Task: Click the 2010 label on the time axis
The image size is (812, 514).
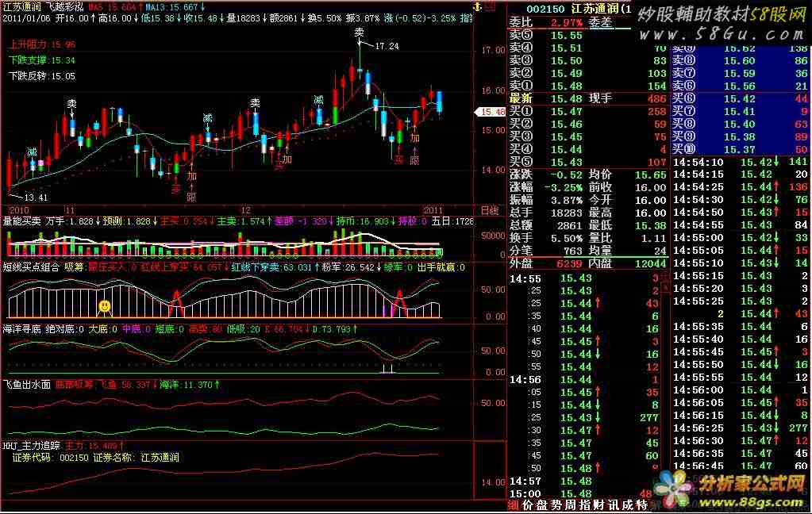Action: 18,210
